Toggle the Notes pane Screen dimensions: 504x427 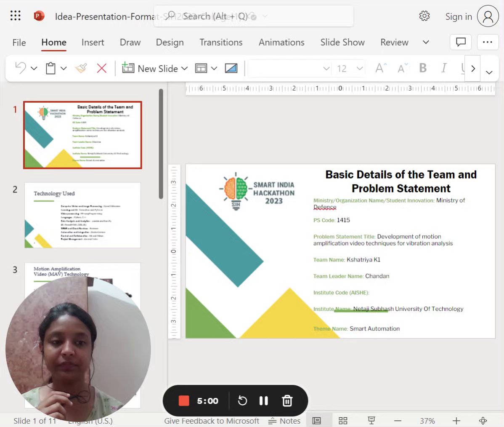click(x=284, y=421)
